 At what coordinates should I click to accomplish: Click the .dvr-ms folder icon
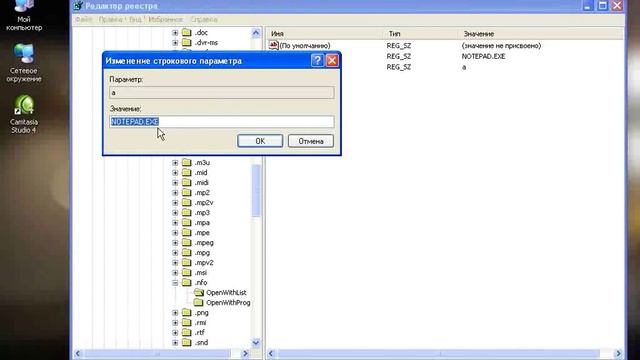point(187,42)
